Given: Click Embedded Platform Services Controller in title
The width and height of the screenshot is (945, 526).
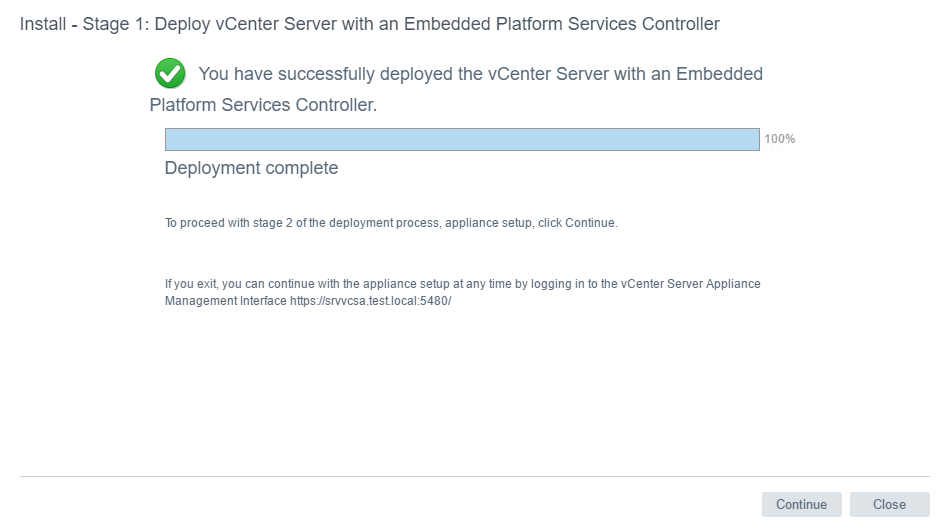Looking at the screenshot, I should click(562, 24).
